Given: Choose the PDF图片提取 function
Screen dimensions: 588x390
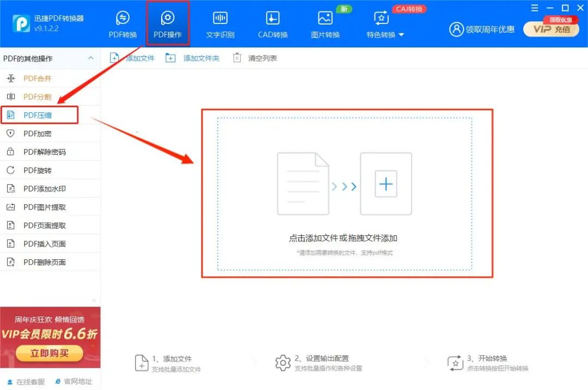Looking at the screenshot, I should tap(38, 206).
